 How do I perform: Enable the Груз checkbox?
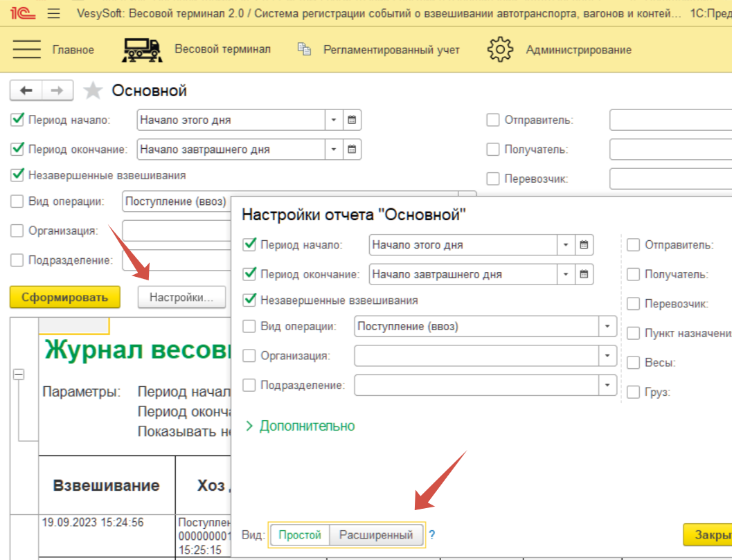coord(633,392)
